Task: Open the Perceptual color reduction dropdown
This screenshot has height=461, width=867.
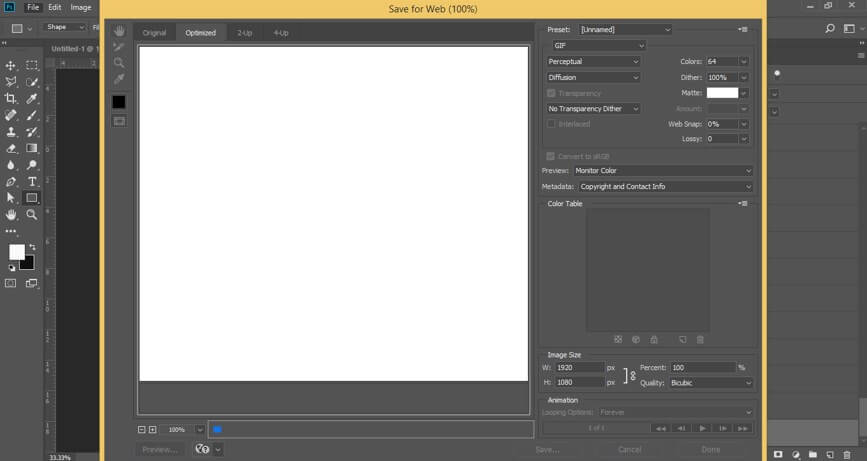Action: [x=593, y=61]
